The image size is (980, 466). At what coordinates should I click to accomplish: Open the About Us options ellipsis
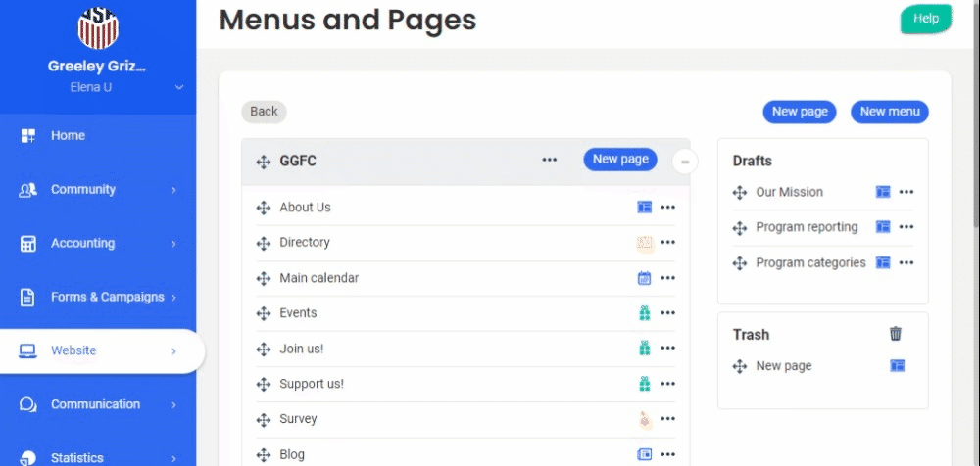pyautogui.click(x=668, y=208)
